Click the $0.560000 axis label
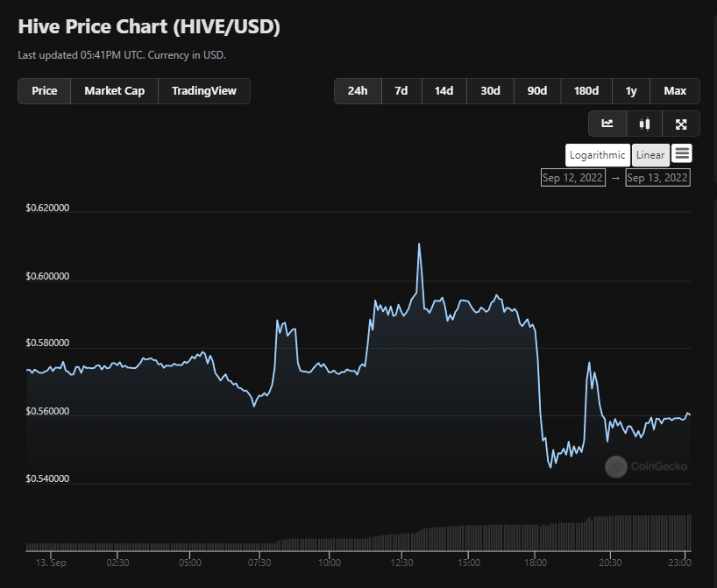The image size is (717, 588). coord(47,411)
